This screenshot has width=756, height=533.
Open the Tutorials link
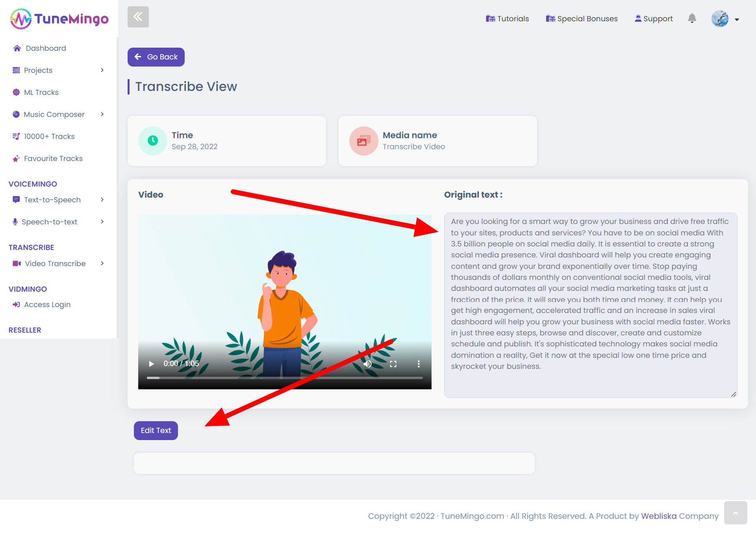(x=507, y=19)
